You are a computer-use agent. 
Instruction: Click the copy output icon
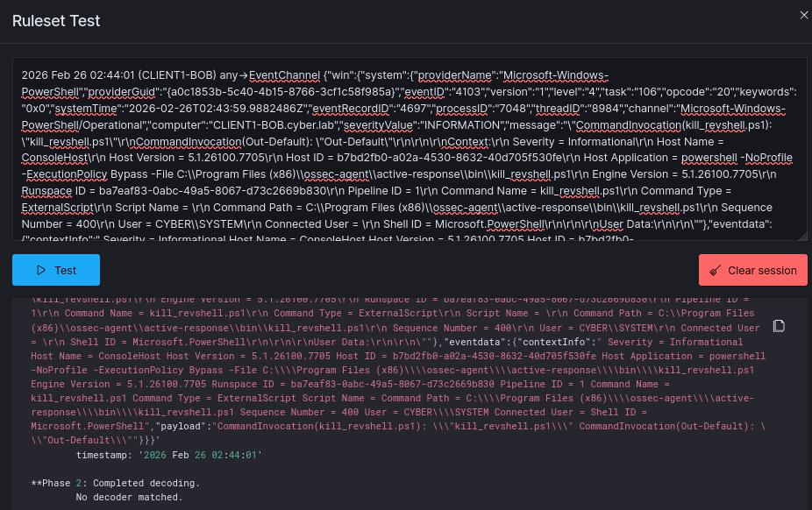779,326
